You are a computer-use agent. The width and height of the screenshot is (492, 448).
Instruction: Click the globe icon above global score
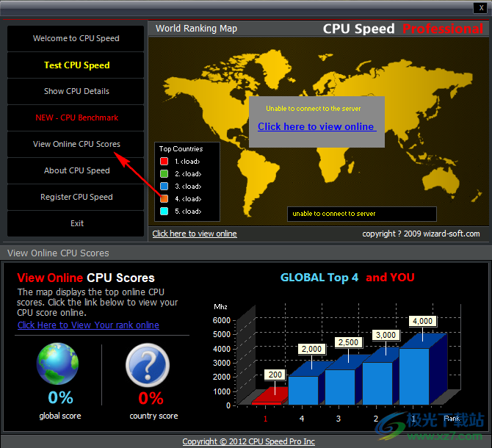pos(58,364)
